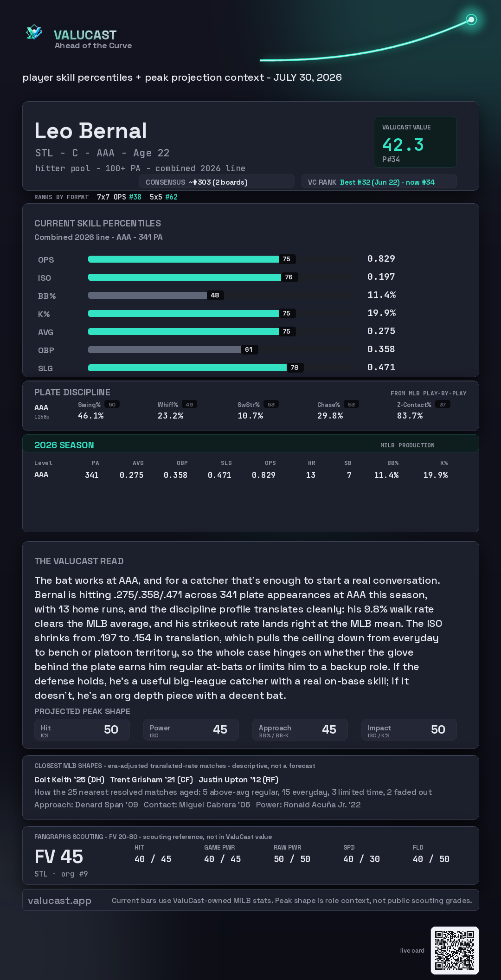Select the ValuCast Value 42.3 box
This screenshot has height=980, width=501.
pyautogui.click(x=415, y=142)
